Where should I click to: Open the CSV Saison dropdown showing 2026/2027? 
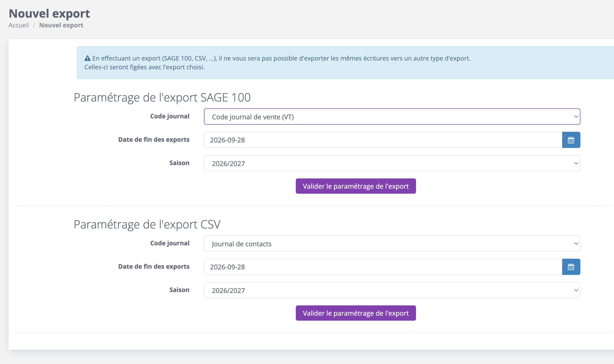[x=392, y=290]
